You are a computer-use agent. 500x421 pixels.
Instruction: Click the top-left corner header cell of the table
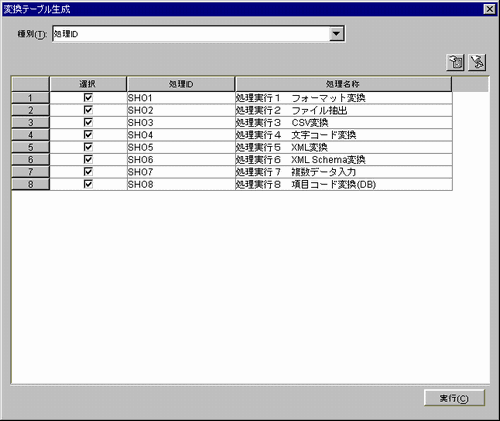(30, 84)
